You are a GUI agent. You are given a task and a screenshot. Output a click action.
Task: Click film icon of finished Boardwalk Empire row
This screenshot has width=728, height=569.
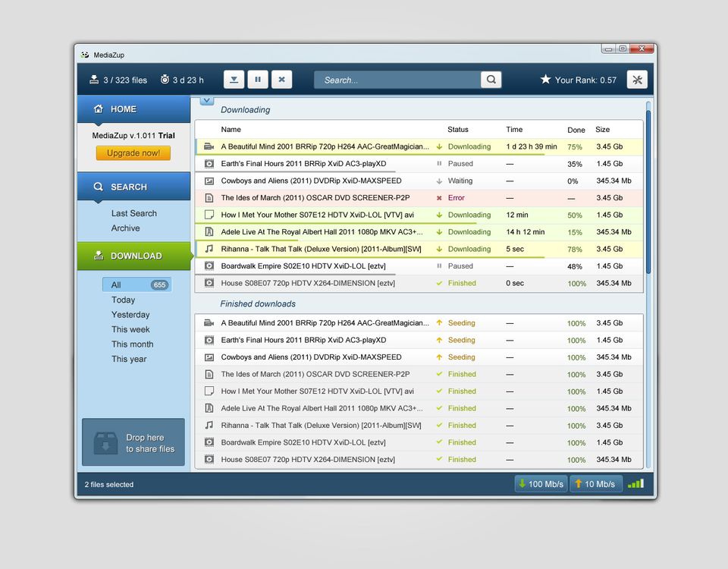click(209, 442)
